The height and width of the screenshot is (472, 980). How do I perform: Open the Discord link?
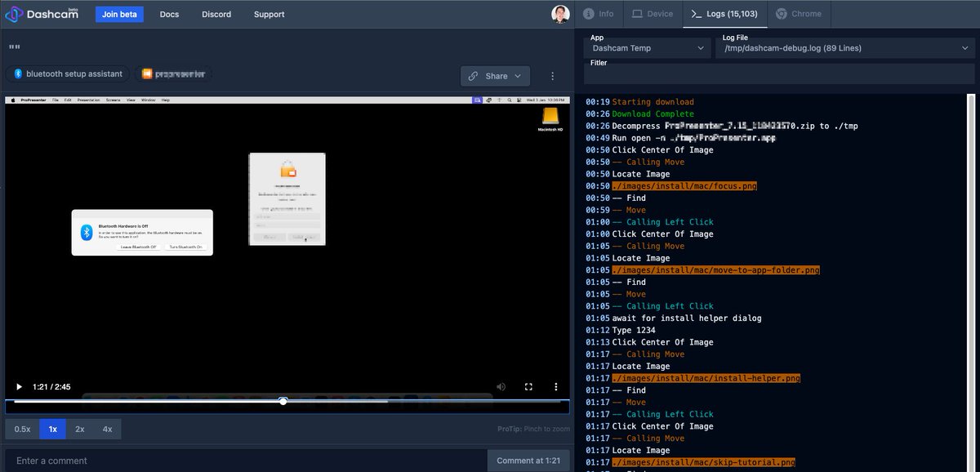click(216, 14)
